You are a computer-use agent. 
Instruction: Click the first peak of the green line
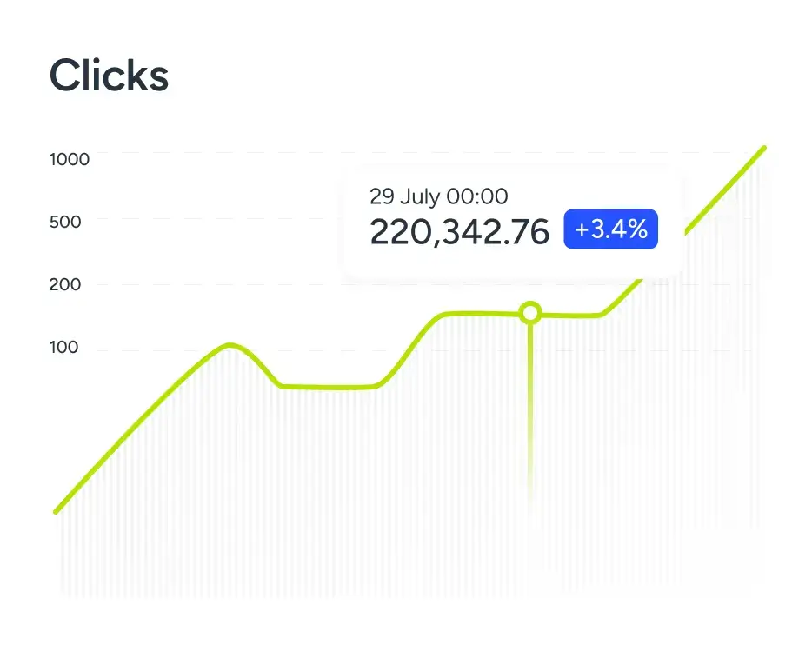pyautogui.click(x=230, y=345)
